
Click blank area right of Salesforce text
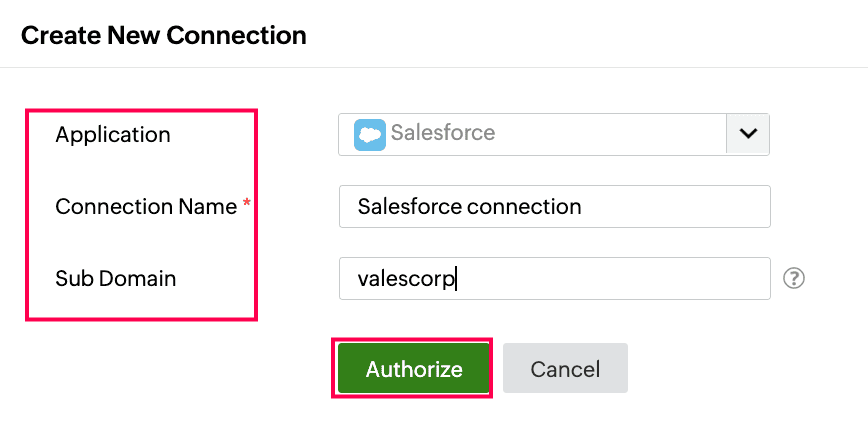tap(610, 134)
